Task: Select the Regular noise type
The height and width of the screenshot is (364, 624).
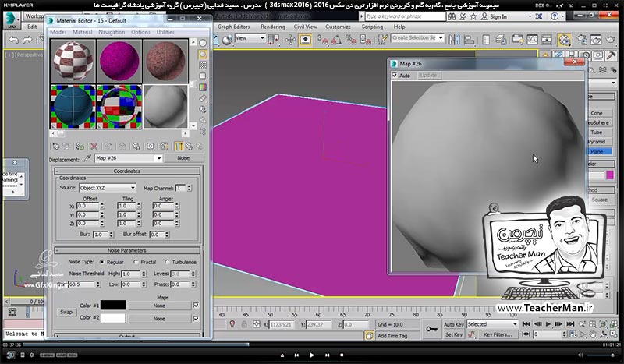Action: [102, 262]
